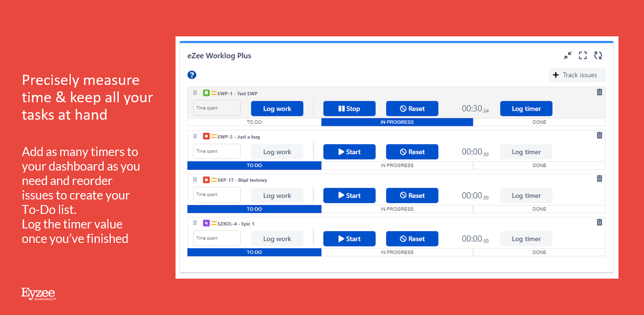Click Log work for EWP-3
The image size is (644, 315).
coord(277,152)
